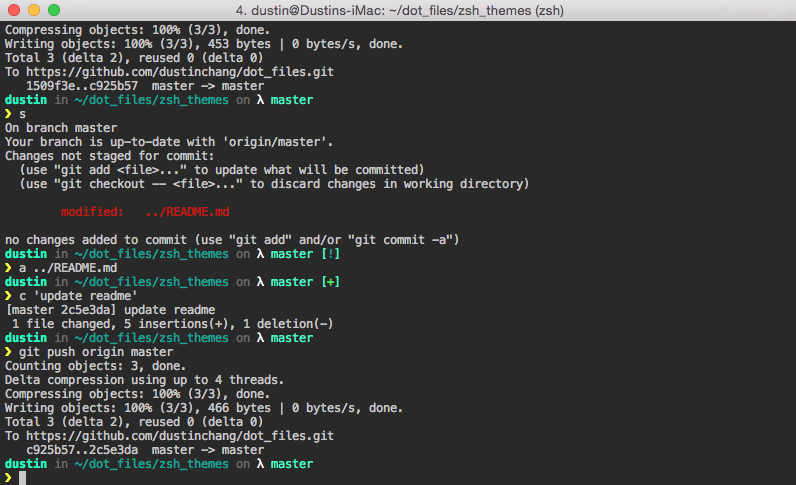Click the 's' command after the yellow prompt
Image resolution: width=796 pixels, height=485 pixels.
[22, 114]
